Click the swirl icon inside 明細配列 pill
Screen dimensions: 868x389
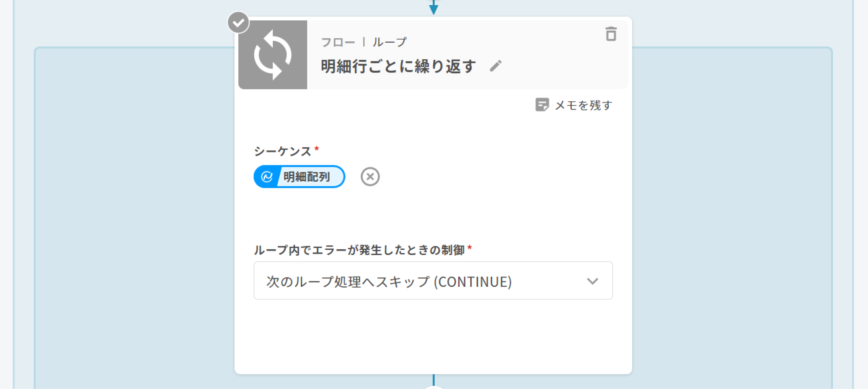267,177
